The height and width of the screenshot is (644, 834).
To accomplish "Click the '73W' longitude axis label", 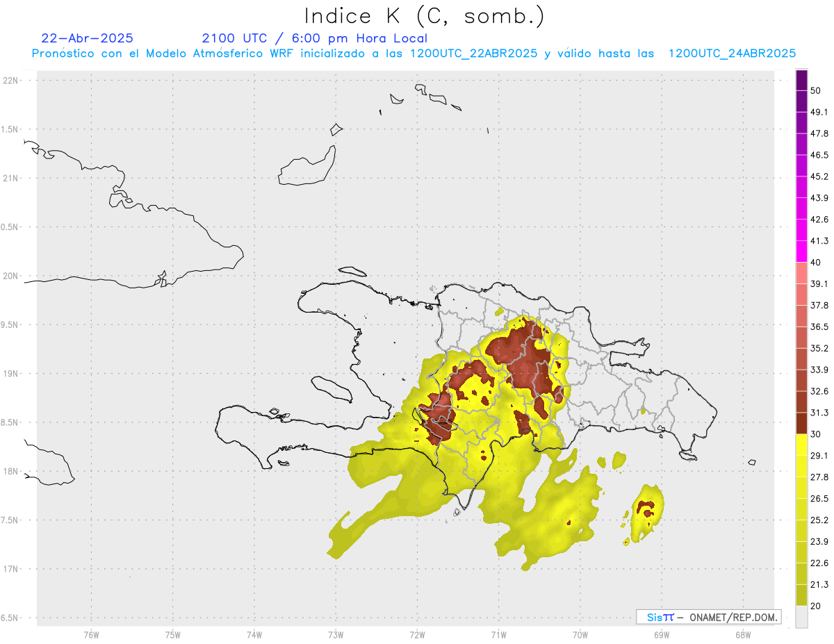I will coord(336,635).
